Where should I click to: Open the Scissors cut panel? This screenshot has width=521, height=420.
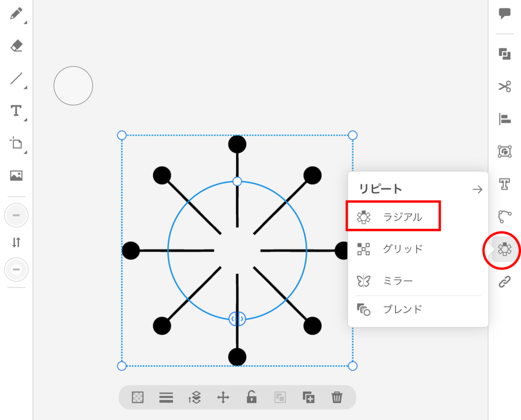504,86
